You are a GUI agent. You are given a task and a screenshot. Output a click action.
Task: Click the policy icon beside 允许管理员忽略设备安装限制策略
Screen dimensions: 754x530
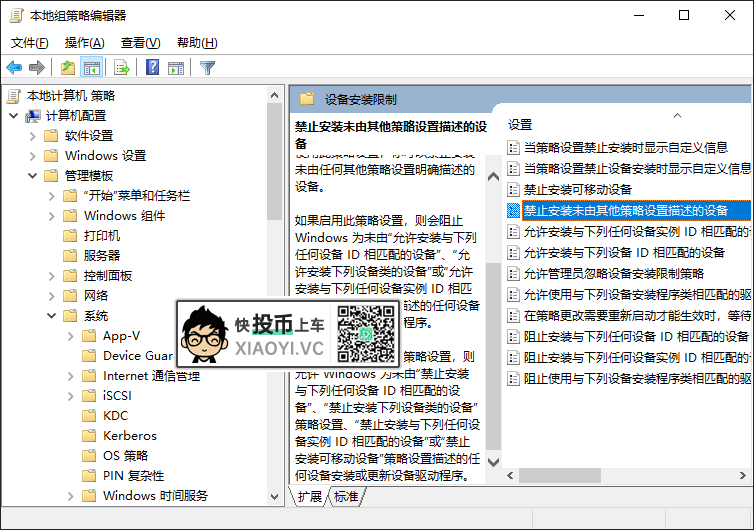tap(514, 274)
